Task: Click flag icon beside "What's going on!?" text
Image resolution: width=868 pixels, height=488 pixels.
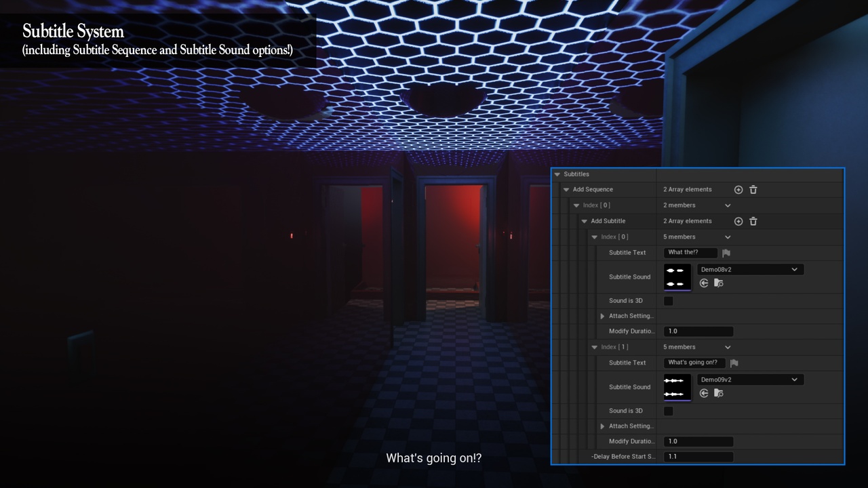Action: coord(734,363)
